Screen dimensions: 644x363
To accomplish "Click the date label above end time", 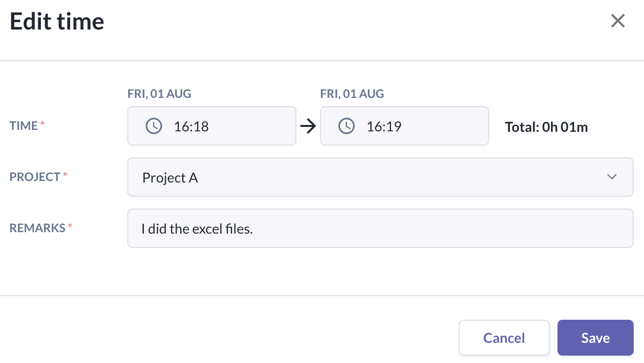I will click(x=352, y=94).
